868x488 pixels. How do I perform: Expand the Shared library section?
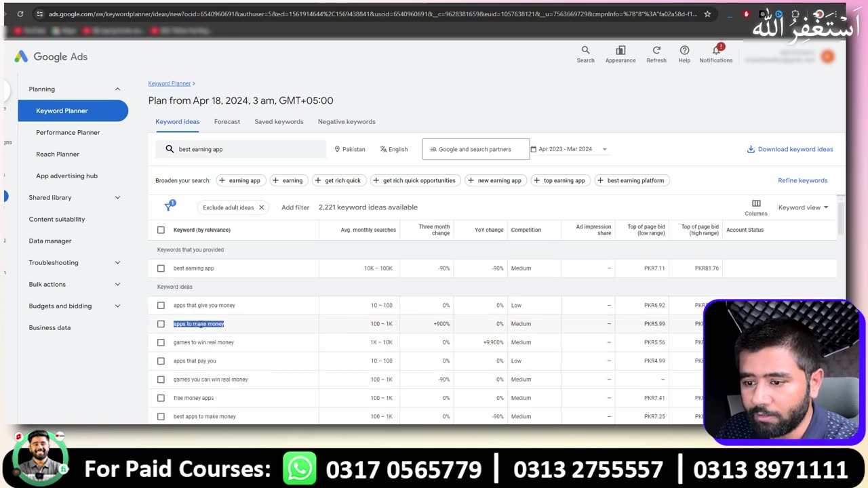coord(117,197)
